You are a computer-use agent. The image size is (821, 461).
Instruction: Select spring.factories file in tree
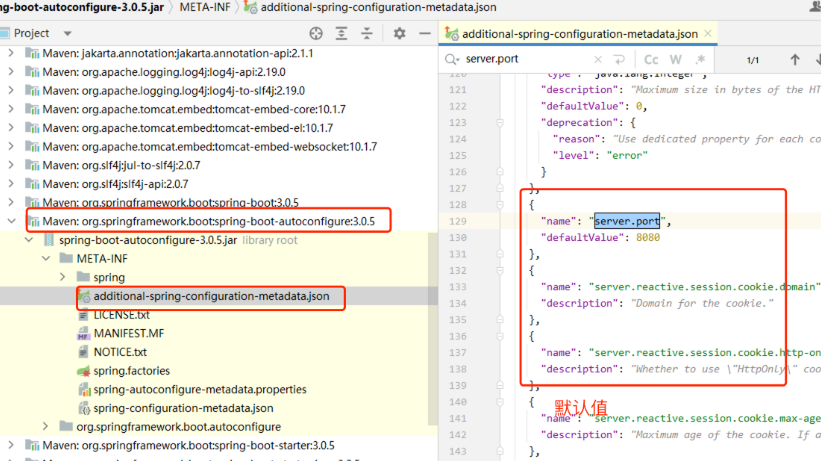pyautogui.click(x=131, y=371)
